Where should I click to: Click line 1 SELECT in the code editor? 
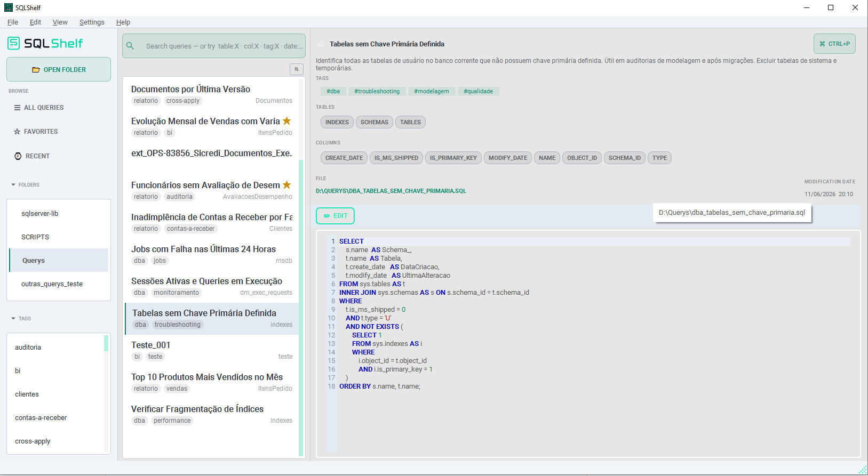coord(352,241)
